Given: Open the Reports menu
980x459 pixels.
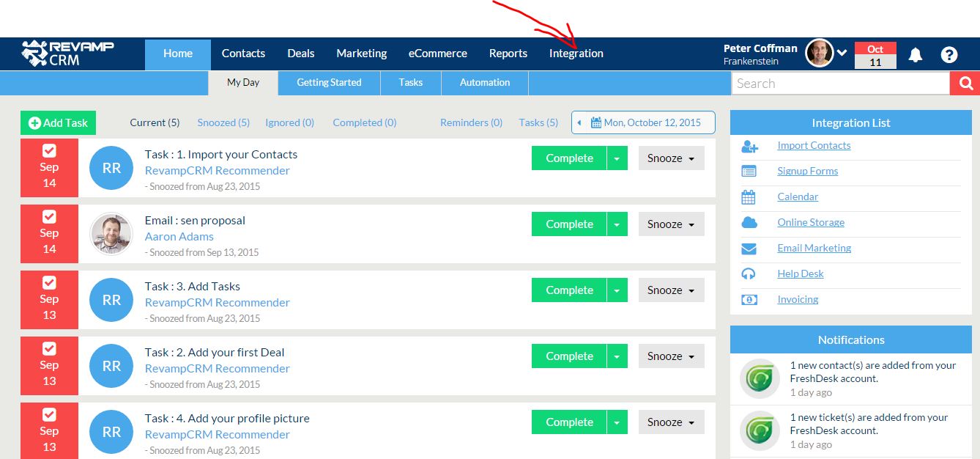Looking at the screenshot, I should [x=508, y=54].
